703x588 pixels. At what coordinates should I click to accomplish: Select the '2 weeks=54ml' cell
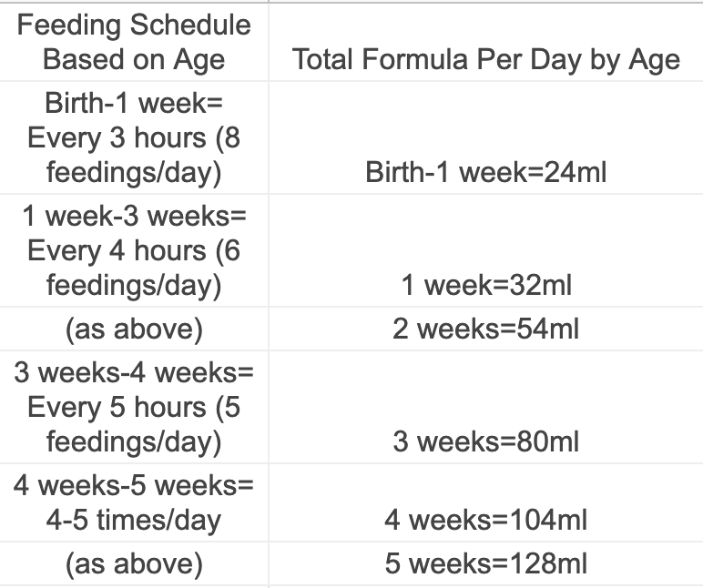[x=485, y=329]
